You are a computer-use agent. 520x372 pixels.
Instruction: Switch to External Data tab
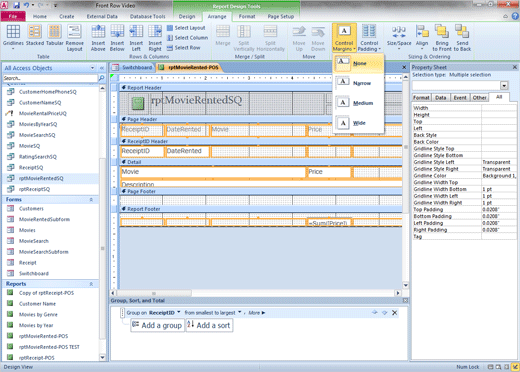pos(102,16)
